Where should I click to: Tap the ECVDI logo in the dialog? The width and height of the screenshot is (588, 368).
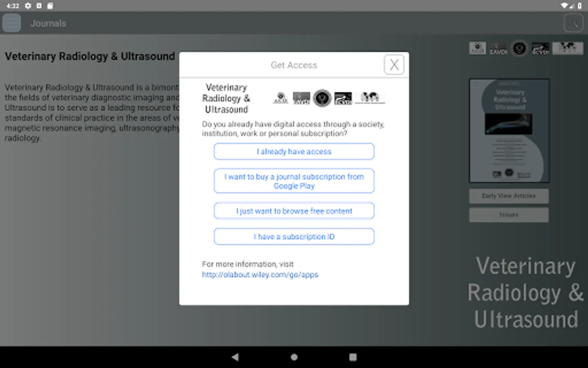click(343, 98)
